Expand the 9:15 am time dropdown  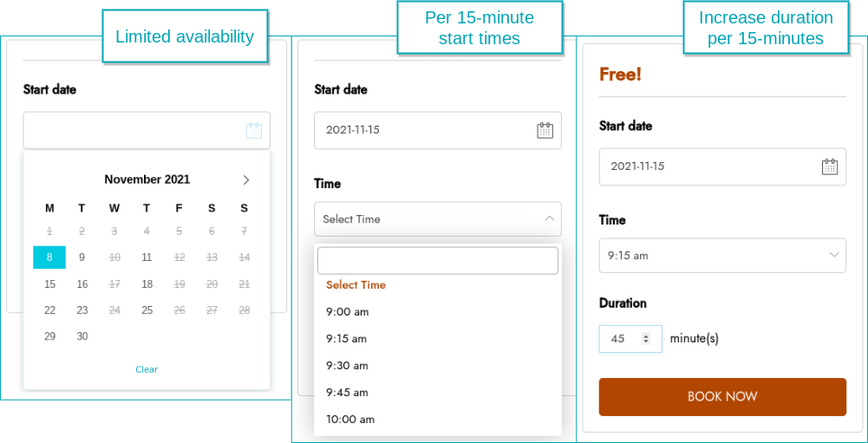(x=722, y=255)
